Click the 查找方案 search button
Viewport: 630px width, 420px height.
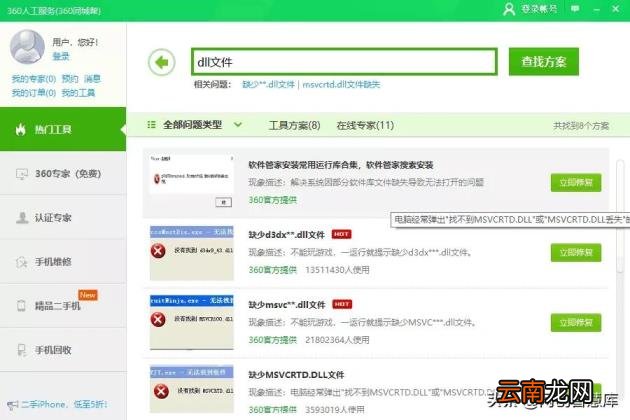[x=544, y=61]
